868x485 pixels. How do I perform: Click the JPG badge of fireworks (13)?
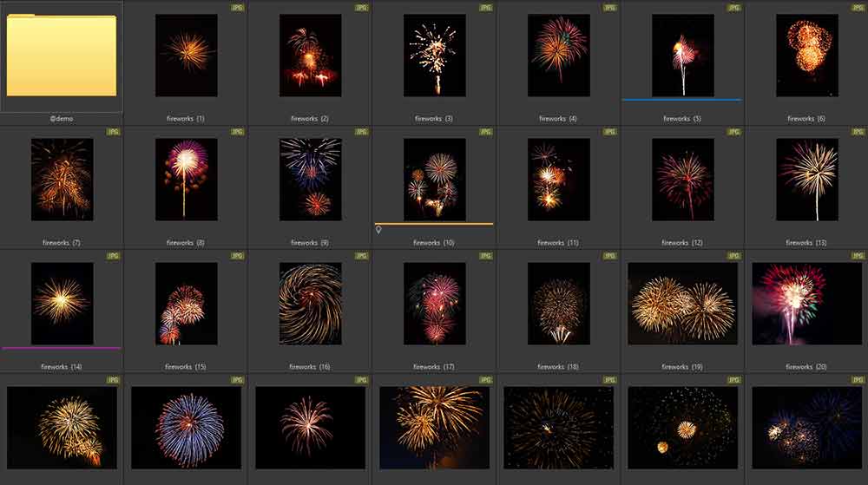click(x=858, y=132)
